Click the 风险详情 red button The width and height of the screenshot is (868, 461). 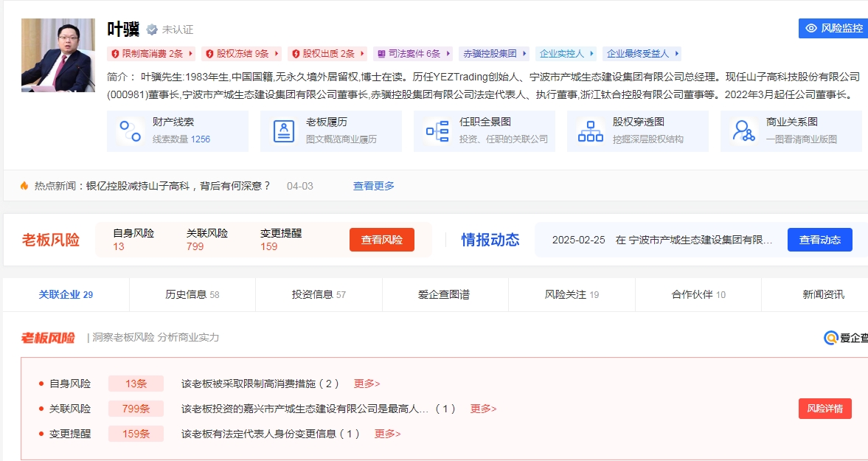coord(824,409)
